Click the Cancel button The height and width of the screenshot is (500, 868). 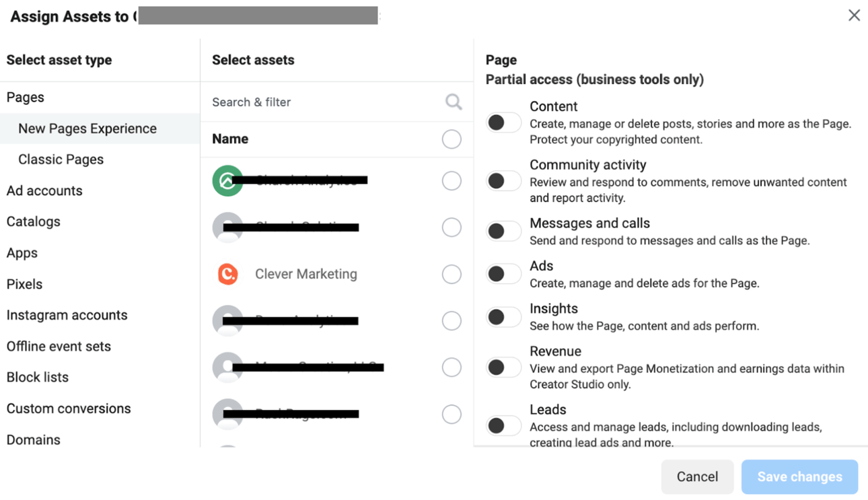[x=697, y=476]
